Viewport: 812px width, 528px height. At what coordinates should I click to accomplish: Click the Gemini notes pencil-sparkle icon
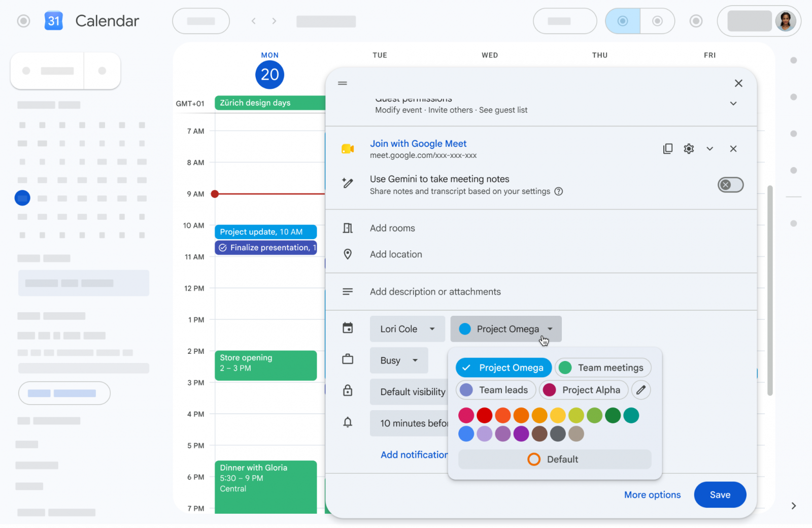(x=348, y=183)
